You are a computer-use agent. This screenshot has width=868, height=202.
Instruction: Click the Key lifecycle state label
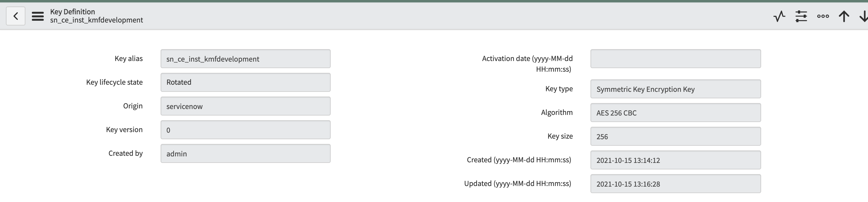[x=114, y=82]
